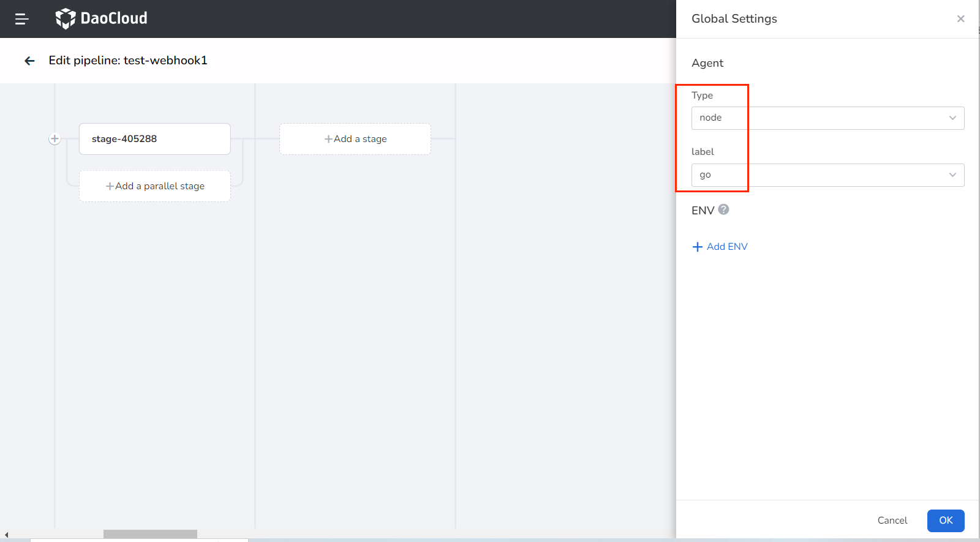Go back using the left arrow

[x=29, y=61]
